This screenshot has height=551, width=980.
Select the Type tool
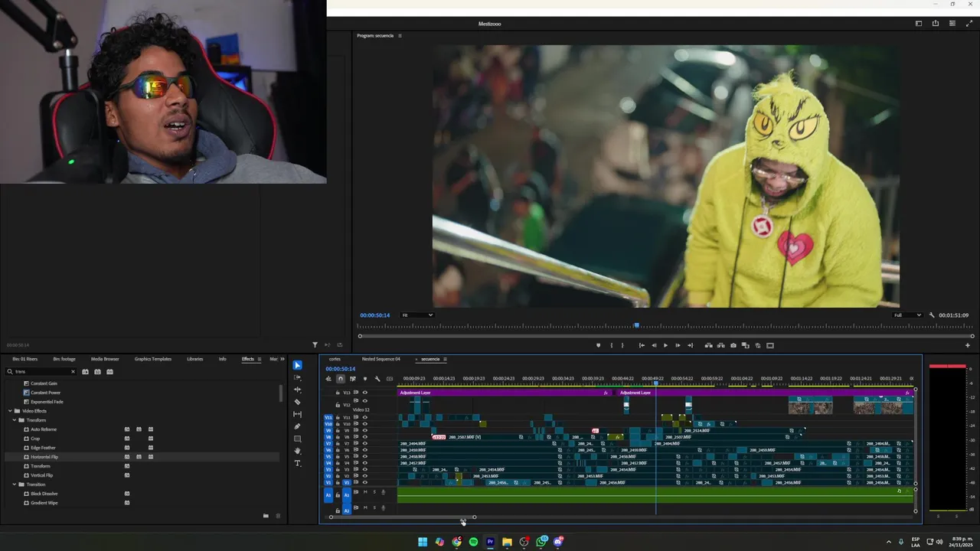pyautogui.click(x=297, y=463)
